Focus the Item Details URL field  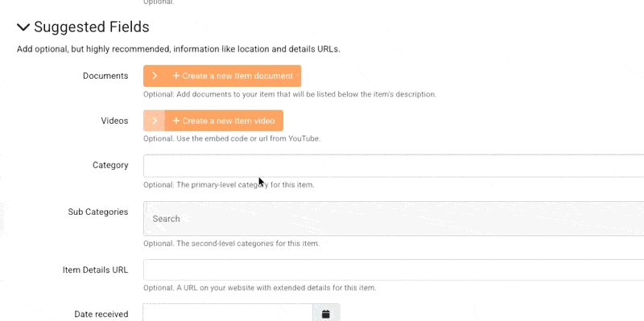click(394, 270)
